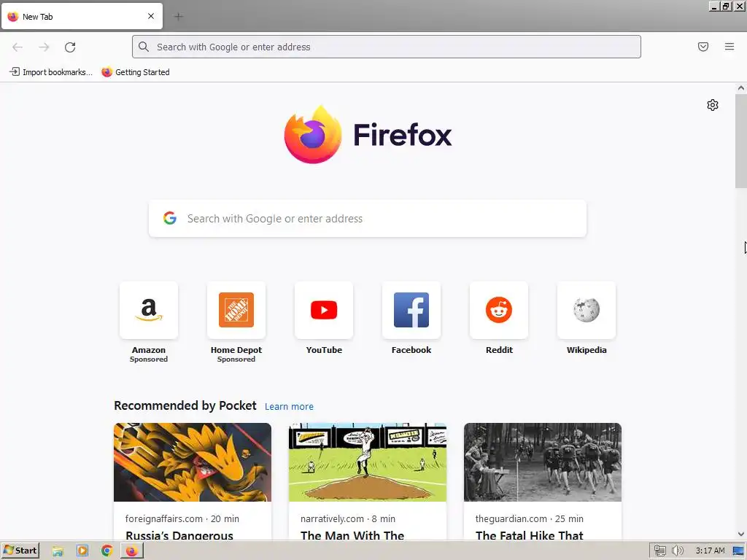Open The Fatal Hike That article headline
This screenshot has height=560, width=747.
pyautogui.click(x=530, y=535)
